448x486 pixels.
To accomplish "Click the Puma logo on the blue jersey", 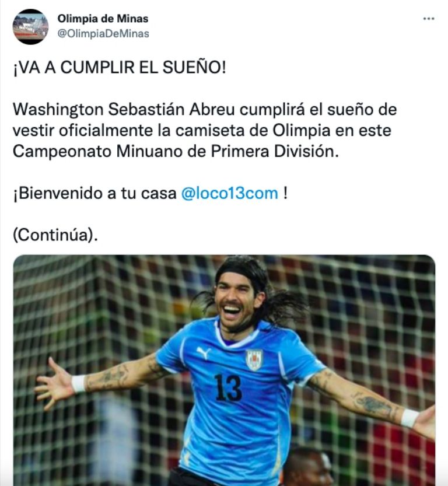I will 204,353.
